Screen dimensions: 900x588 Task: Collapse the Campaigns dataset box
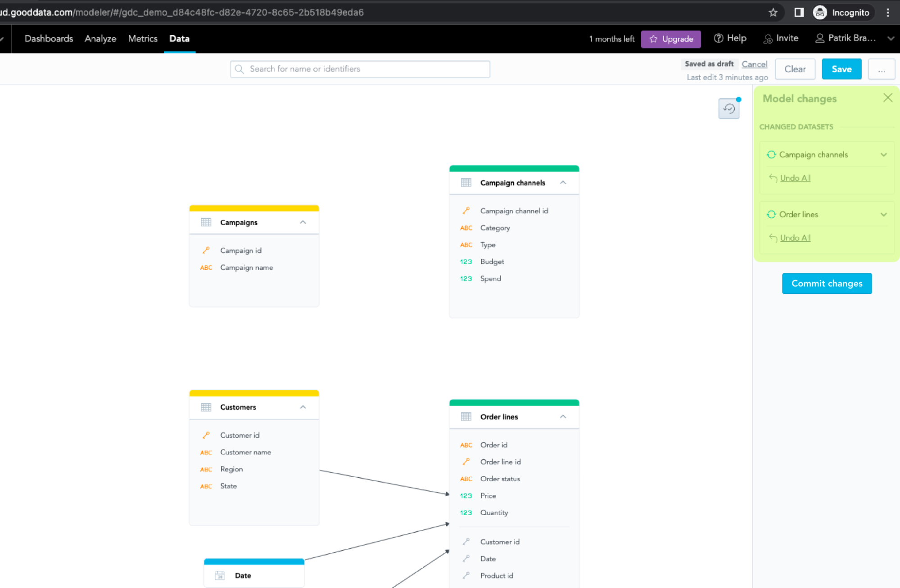[x=303, y=222]
